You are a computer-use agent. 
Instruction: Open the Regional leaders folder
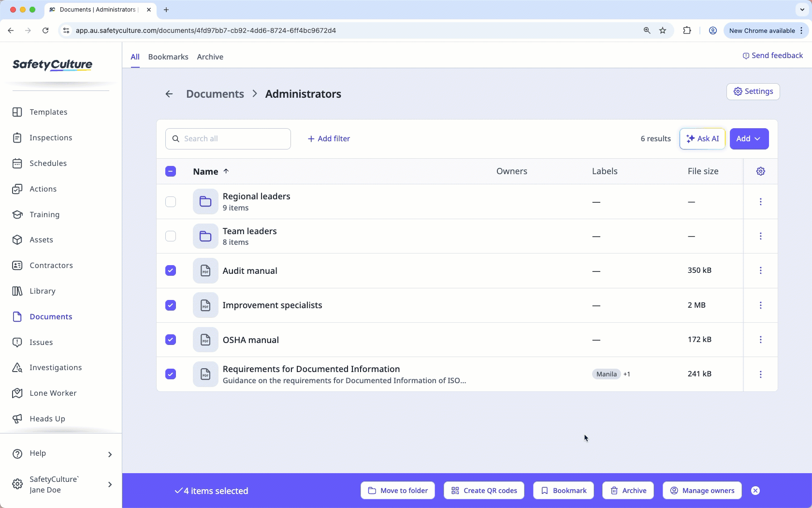click(x=256, y=196)
